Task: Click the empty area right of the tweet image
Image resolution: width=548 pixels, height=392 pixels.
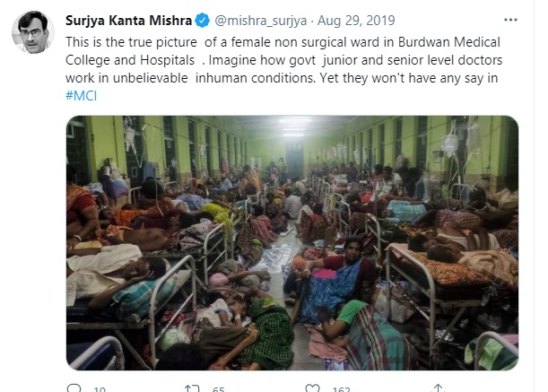Action: [x=534, y=242]
